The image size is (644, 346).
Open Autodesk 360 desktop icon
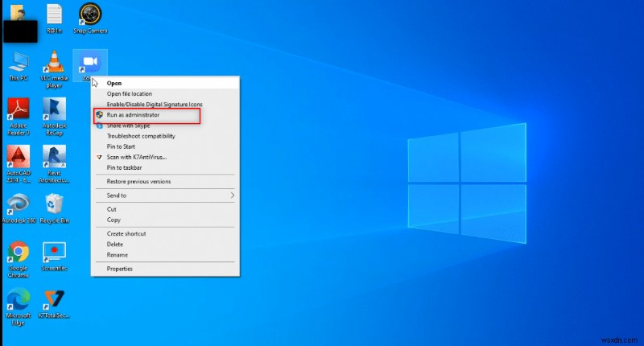pyautogui.click(x=19, y=208)
